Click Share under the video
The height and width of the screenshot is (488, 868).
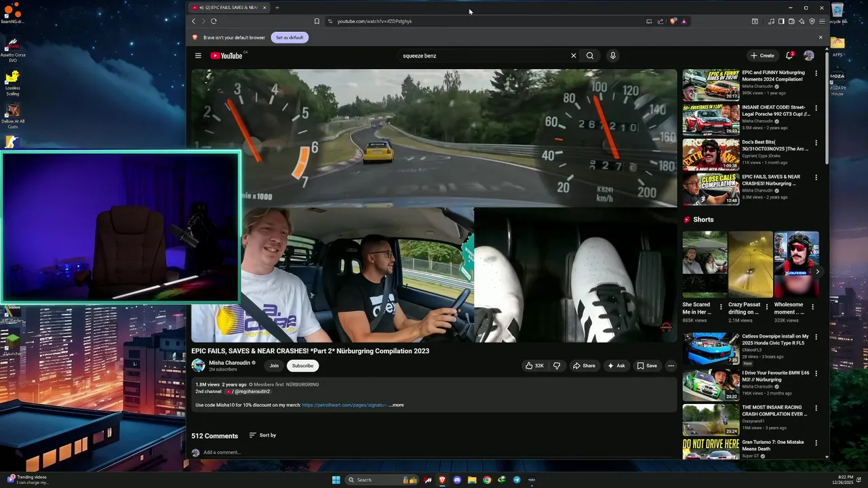(584, 365)
